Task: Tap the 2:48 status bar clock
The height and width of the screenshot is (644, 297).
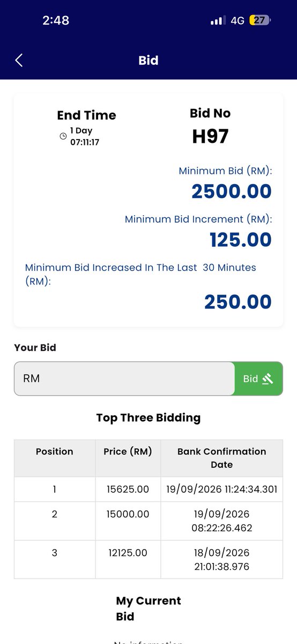Action: tap(56, 20)
